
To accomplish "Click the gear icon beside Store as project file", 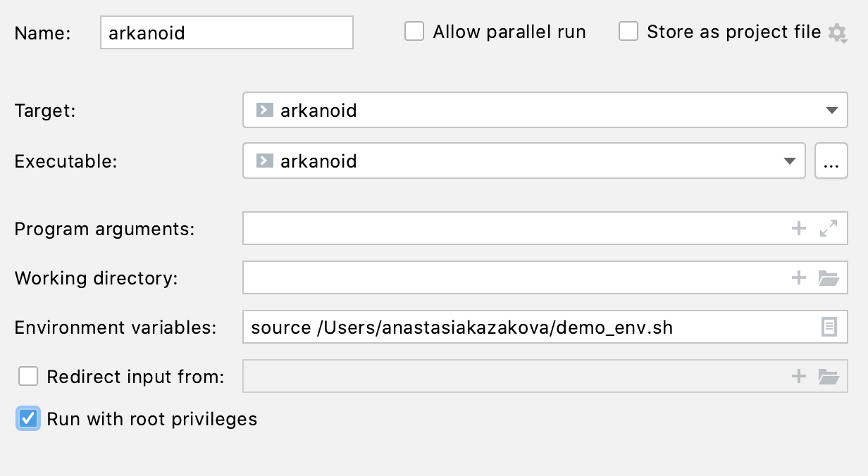I will [837, 32].
